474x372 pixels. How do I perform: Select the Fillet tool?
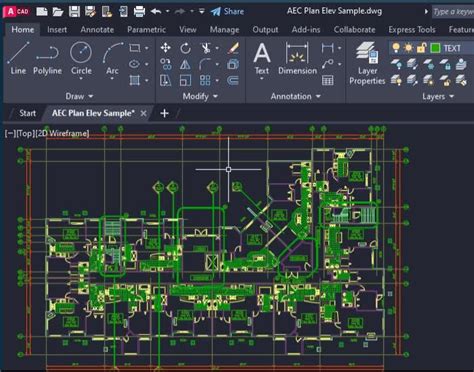[x=205, y=64]
